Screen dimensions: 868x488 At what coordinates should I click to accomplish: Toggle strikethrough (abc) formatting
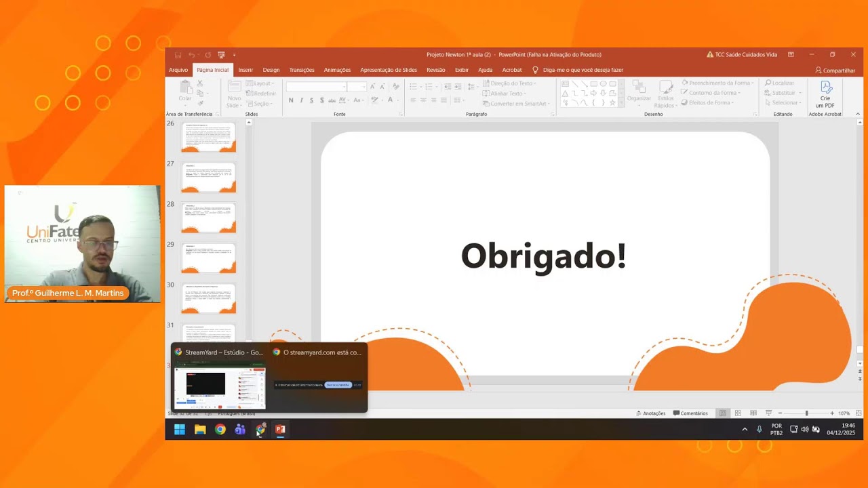332,100
